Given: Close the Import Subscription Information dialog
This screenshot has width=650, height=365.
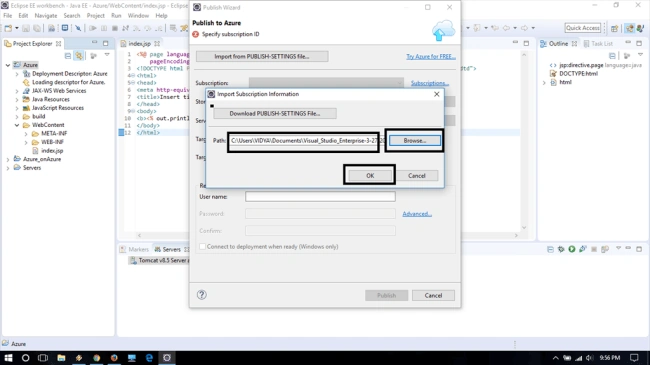Looking at the screenshot, I should click(x=437, y=94).
